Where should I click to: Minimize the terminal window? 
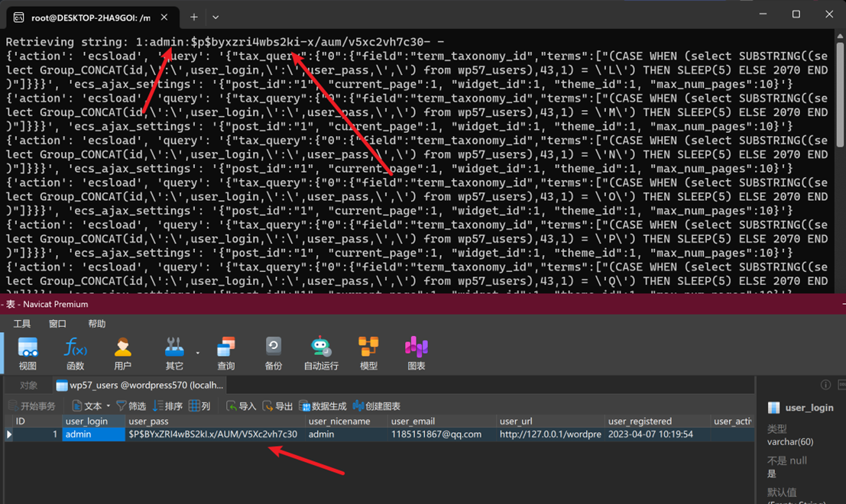(763, 14)
